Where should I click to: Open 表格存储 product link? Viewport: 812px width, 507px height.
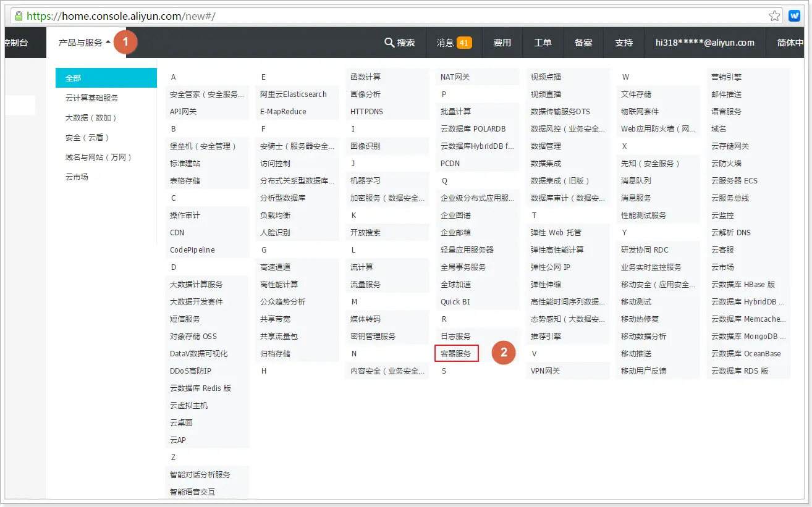coord(185,181)
